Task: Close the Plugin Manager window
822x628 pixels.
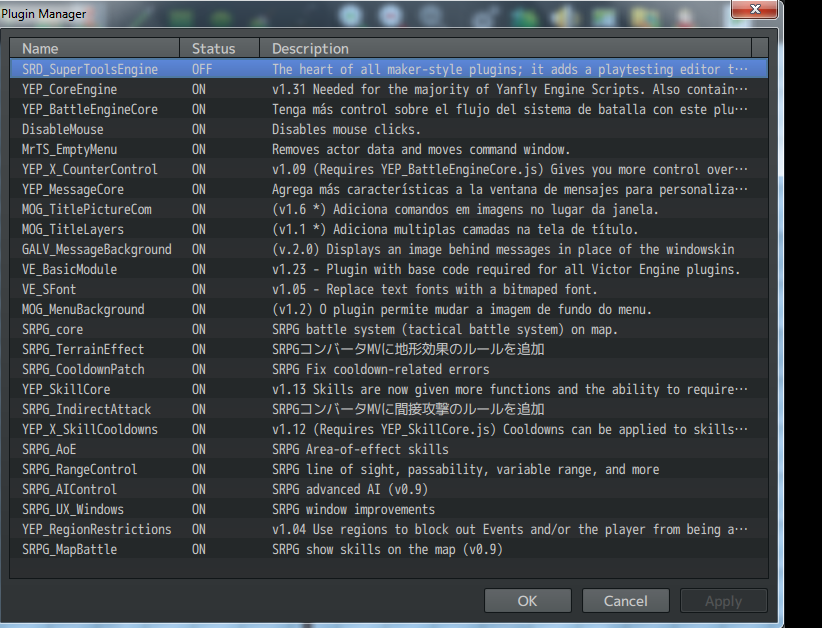Action: [x=754, y=9]
